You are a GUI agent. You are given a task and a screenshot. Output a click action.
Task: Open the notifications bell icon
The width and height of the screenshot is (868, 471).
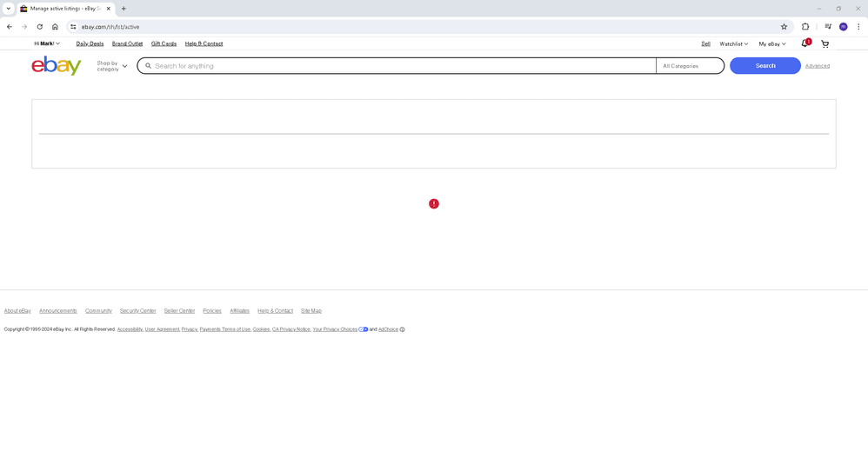click(x=805, y=43)
